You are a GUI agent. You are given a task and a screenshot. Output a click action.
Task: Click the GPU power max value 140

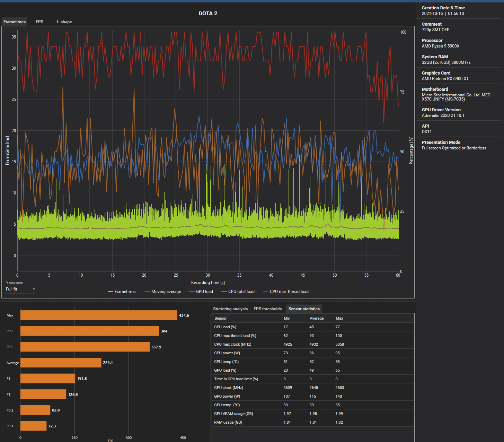[x=338, y=396]
